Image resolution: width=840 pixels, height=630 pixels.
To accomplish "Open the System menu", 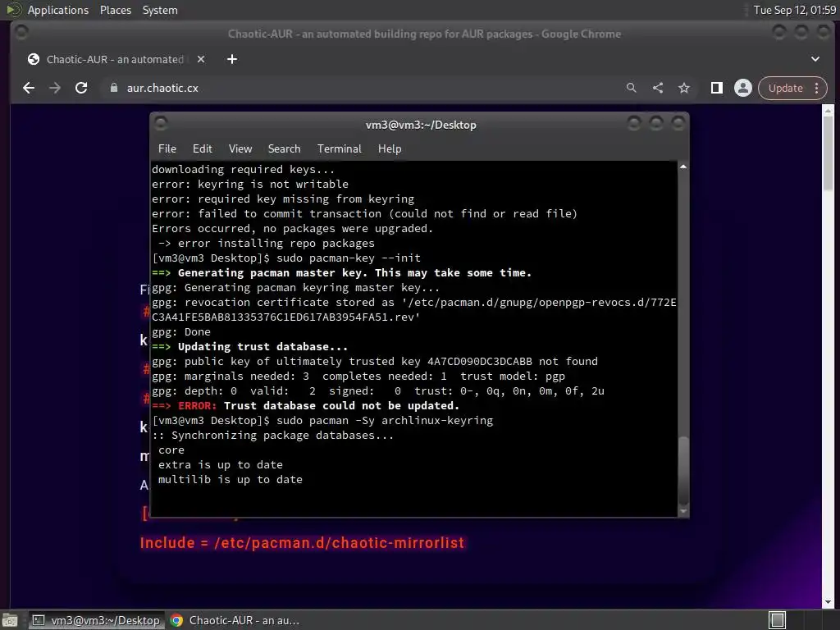I will (x=160, y=10).
